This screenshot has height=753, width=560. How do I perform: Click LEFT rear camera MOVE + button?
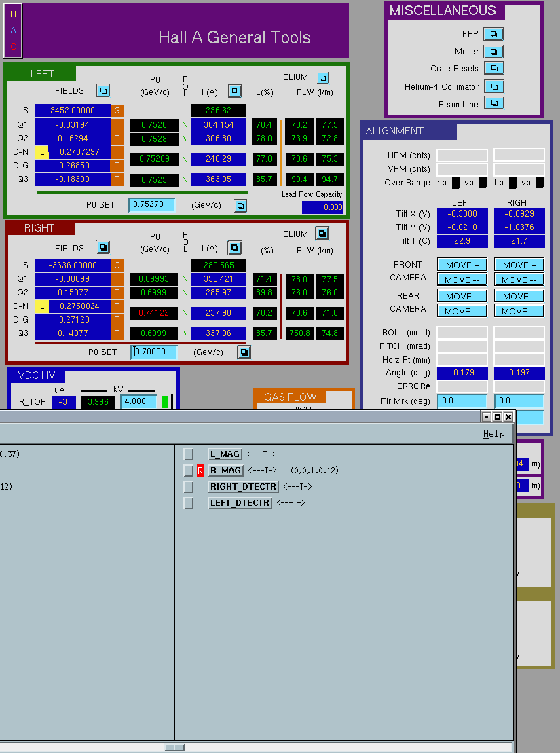pos(462,296)
